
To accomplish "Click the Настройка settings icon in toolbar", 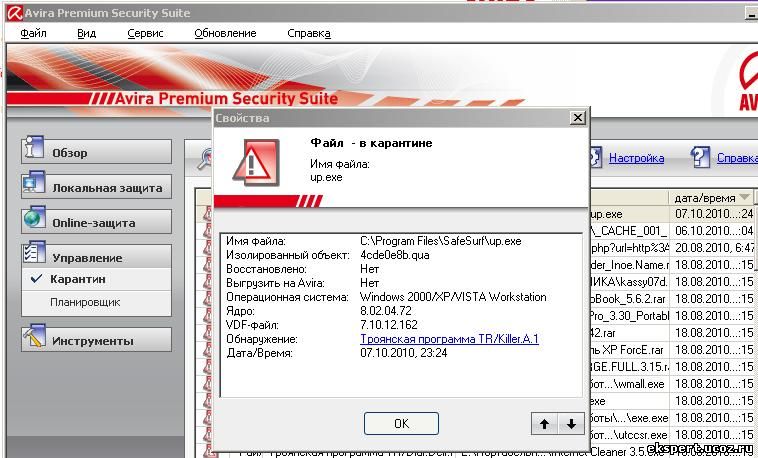I will click(x=593, y=157).
